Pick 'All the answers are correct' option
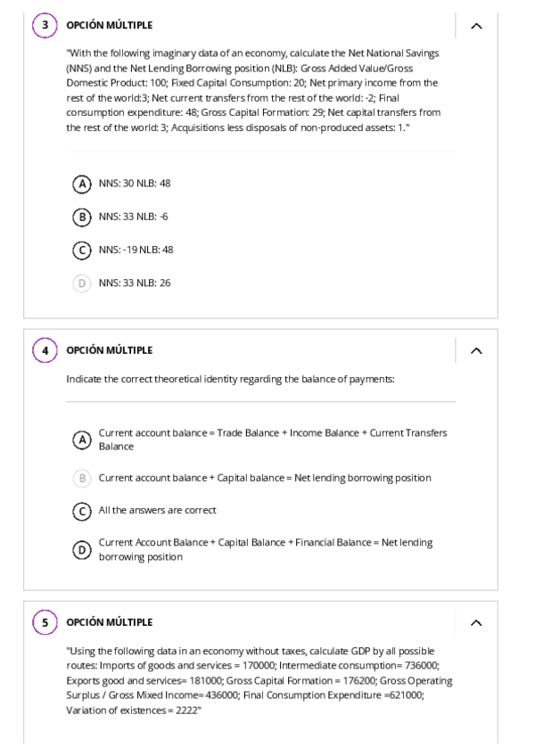535x756 pixels. point(82,511)
